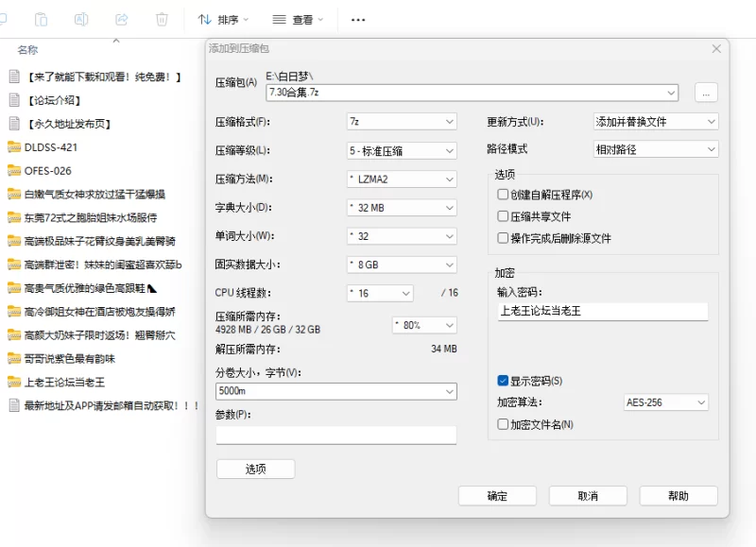Click the 名称 column header

click(27, 50)
